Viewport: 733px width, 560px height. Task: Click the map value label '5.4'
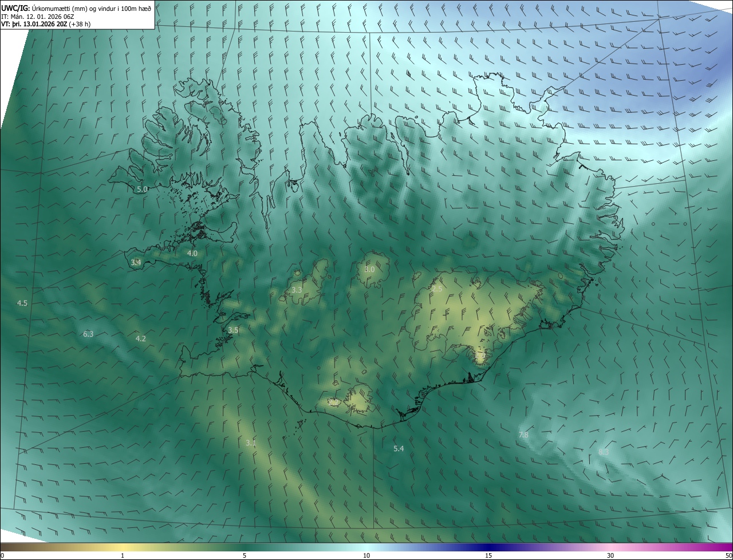click(x=399, y=448)
